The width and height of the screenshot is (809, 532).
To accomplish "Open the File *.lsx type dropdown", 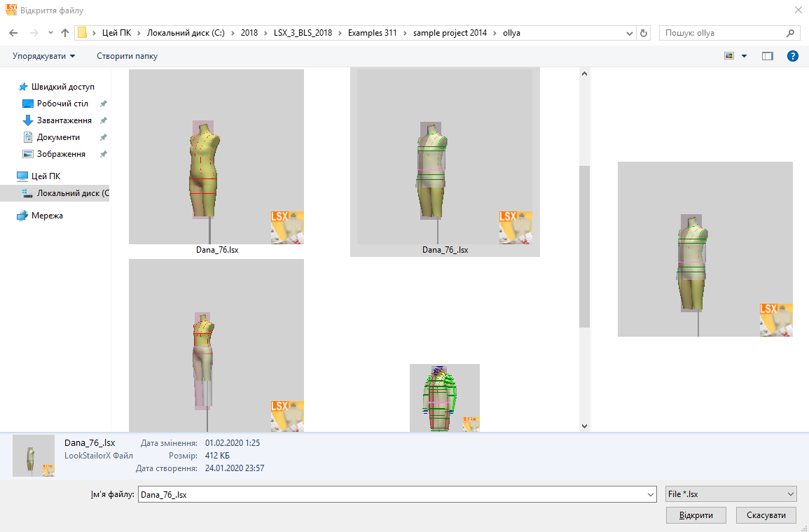I will point(731,494).
